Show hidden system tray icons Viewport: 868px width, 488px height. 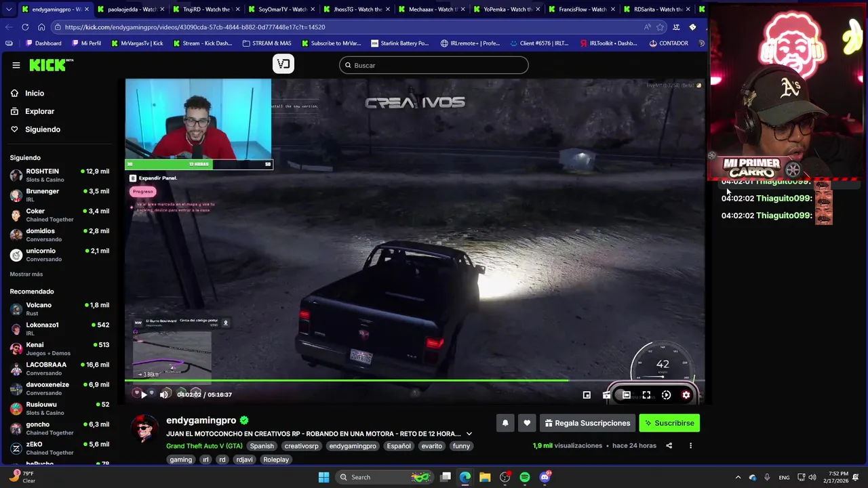pos(738,477)
